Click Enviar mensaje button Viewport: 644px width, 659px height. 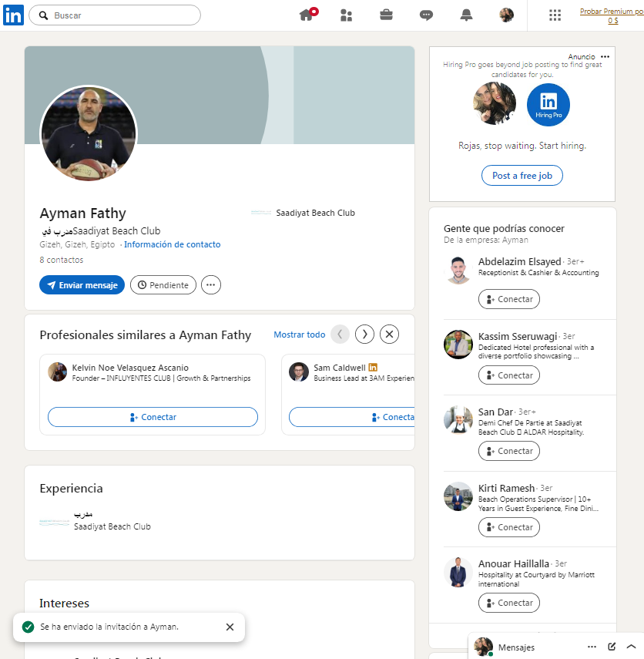pos(82,285)
